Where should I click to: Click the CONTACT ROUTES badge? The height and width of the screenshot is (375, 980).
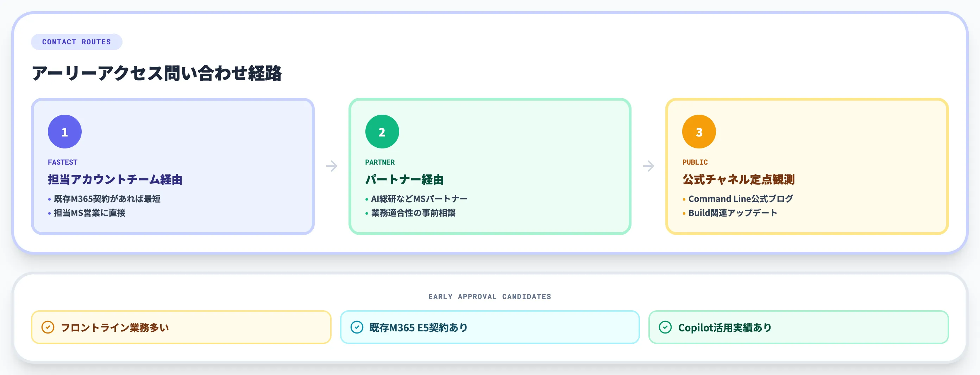click(x=76, y=42)
